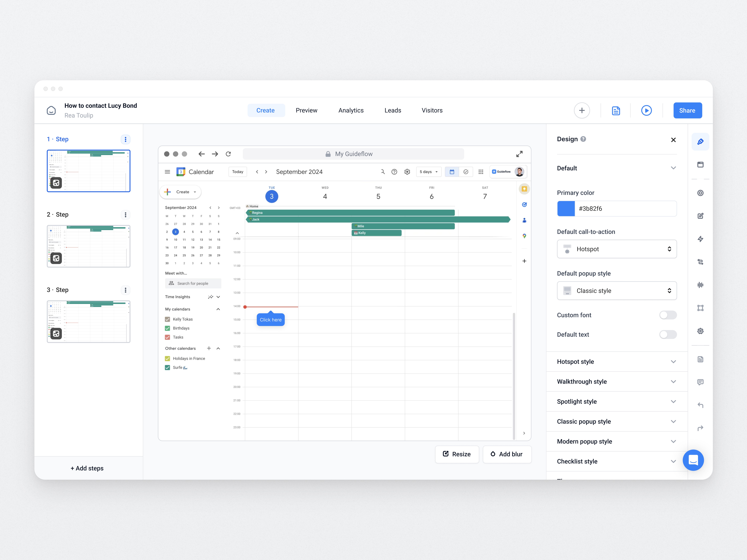The image size is (747, 560).
Task: Click the Calendar Create button
Action: (x=180, y=192)
